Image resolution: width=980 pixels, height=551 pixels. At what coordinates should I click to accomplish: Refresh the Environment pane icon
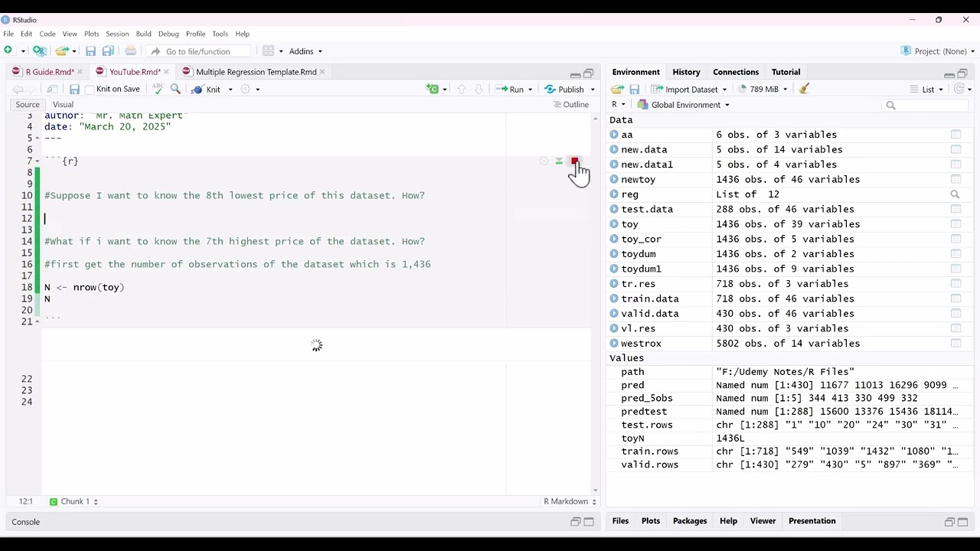[960, 89]
